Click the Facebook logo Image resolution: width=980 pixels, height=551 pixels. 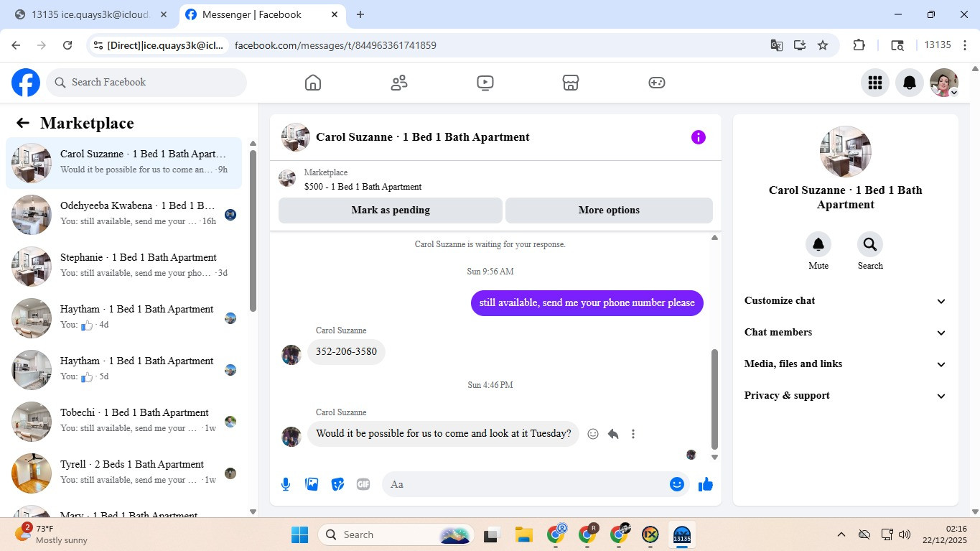26,83
